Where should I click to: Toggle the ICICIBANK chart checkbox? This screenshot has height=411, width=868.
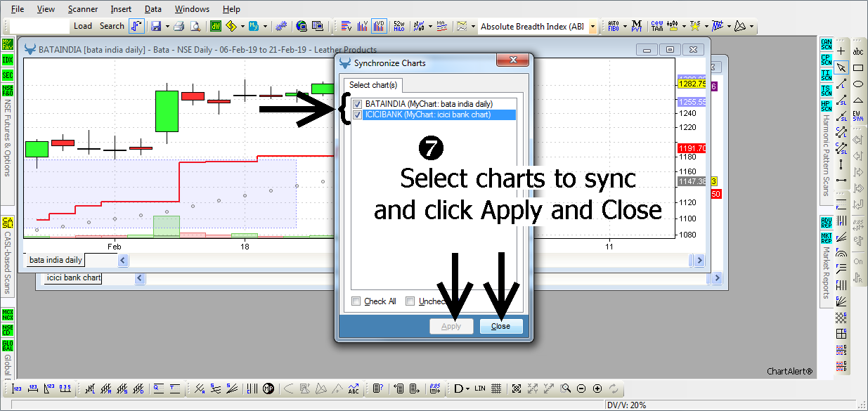click(358, 115)
